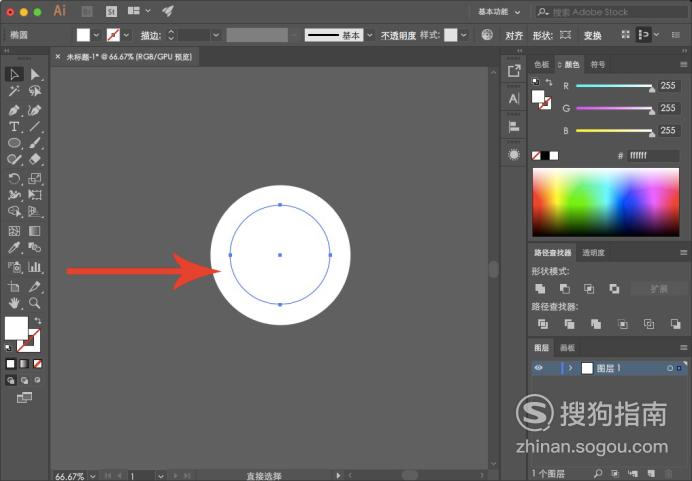Set Gradient fill mode in toolbox

(24, 364)
